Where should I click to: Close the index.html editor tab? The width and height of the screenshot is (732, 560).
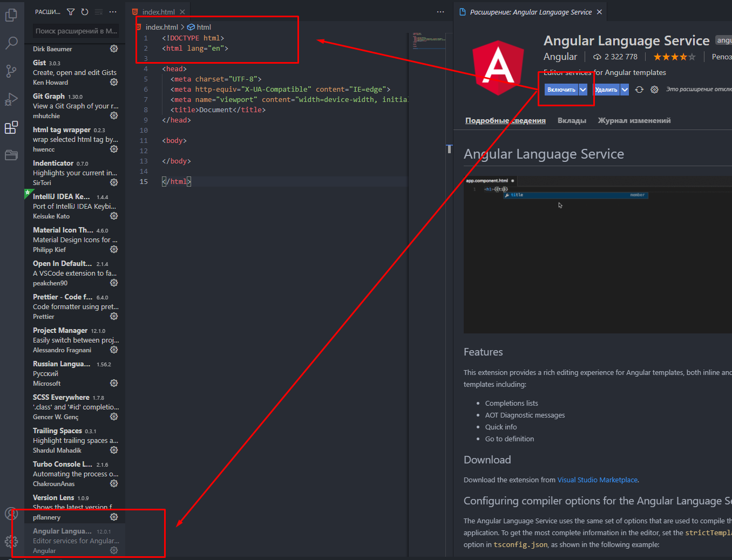[x=182, y=12]
